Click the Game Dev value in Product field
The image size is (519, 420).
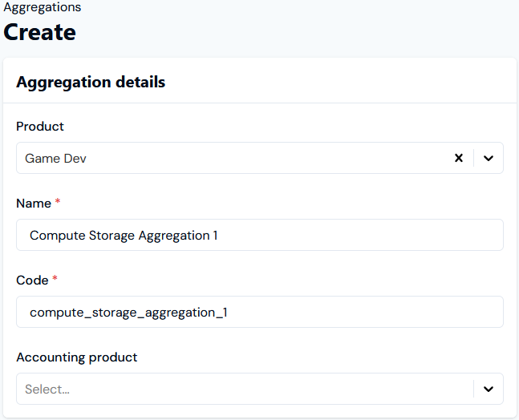tap(55, 159)
